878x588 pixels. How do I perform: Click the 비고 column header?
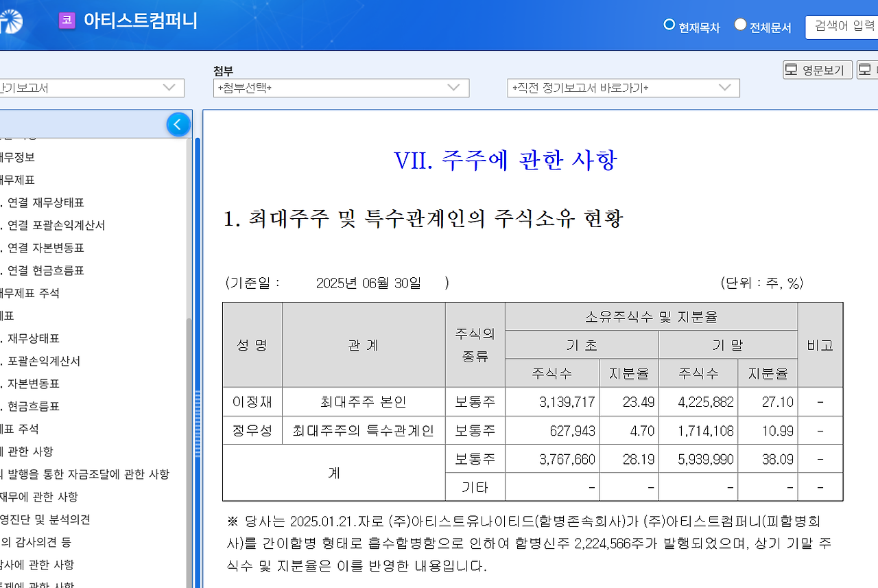click(x=820, y=345)
